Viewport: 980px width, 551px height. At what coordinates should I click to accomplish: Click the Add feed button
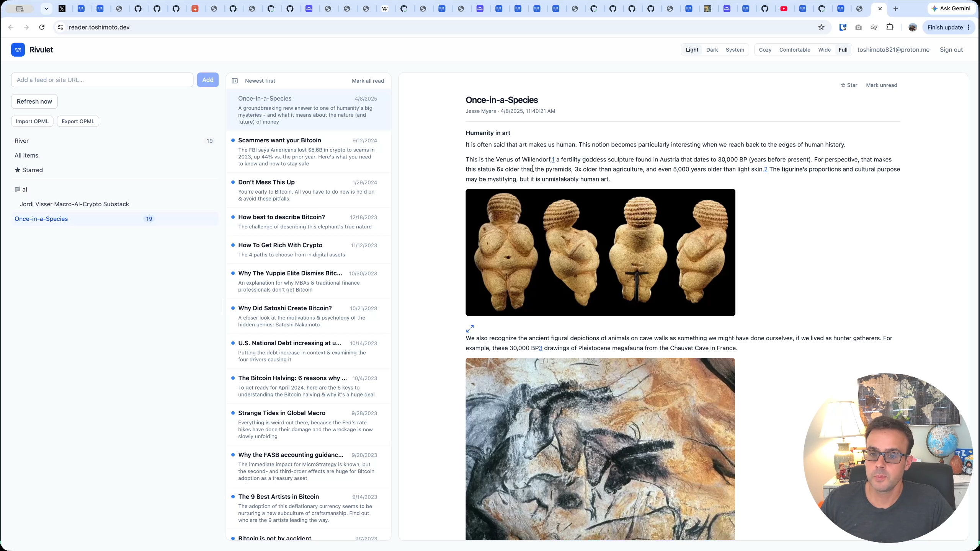click(x=208, y=80)
